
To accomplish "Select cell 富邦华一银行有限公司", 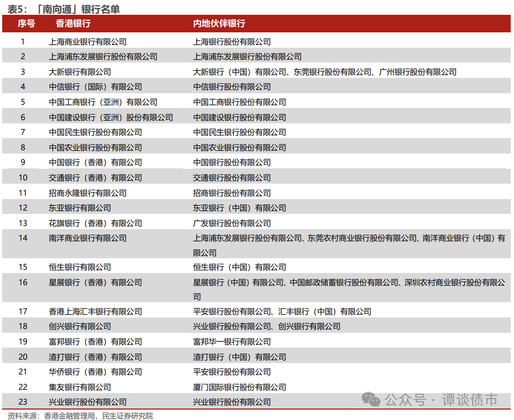I will pos(231,342).
